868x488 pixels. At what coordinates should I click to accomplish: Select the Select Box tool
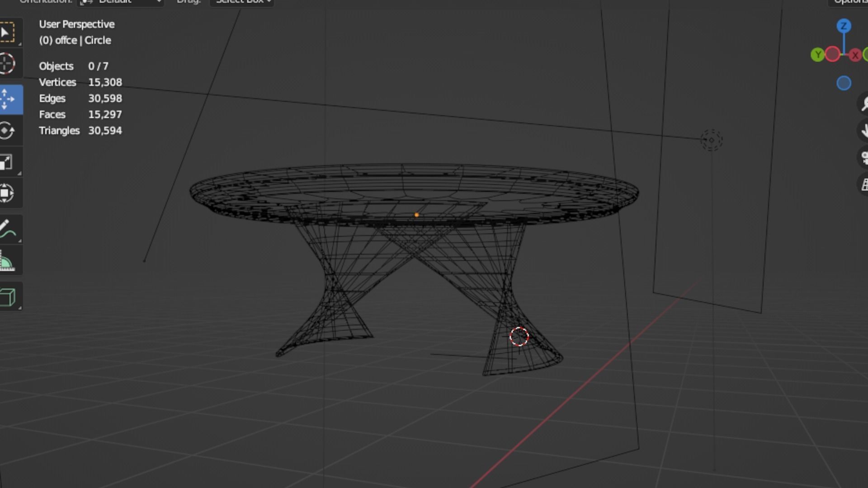pos(8,33)
